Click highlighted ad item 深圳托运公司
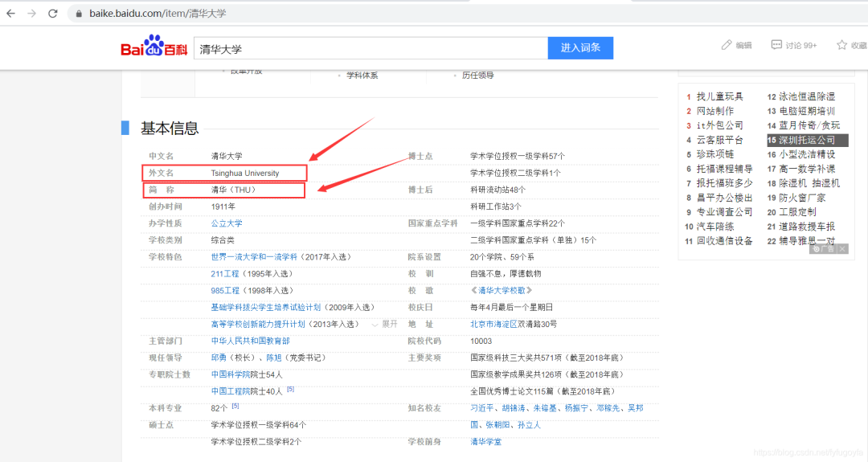This screenshot has height=462, width=868. (807, 140)
